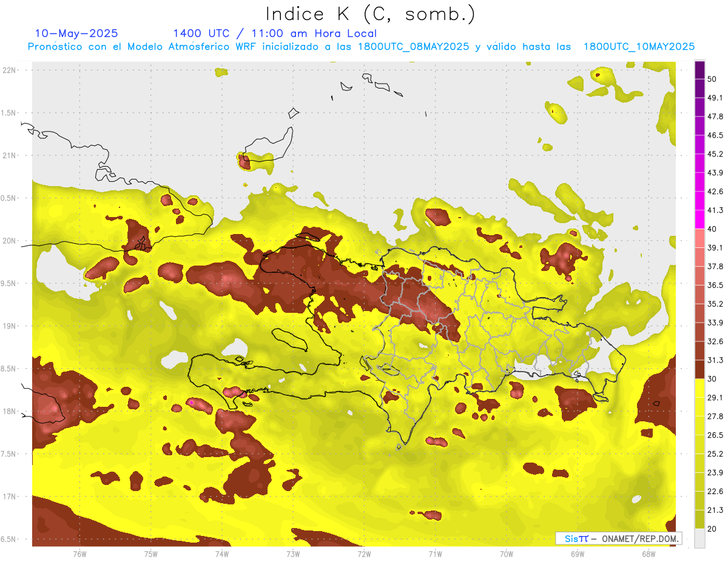
Task: Click the "1800UTC_10MAY2025" valid-until timestamp
Action: (639, 47)
